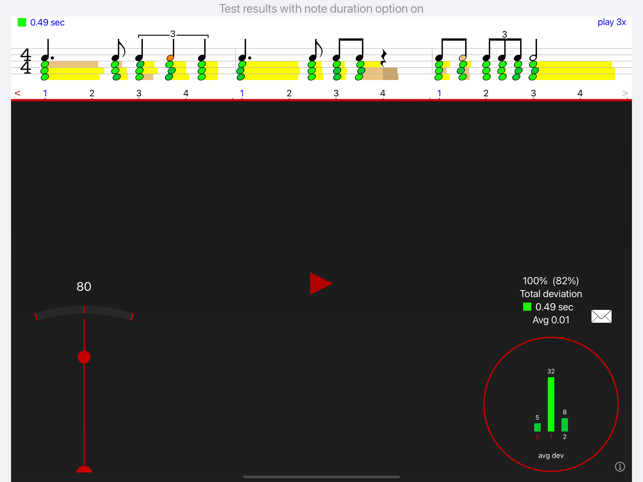Image resolution: width=643 pixels, height=482 pixels.
Task: Select beat 3 marker of third measure
Action: (x=533, y=93)
